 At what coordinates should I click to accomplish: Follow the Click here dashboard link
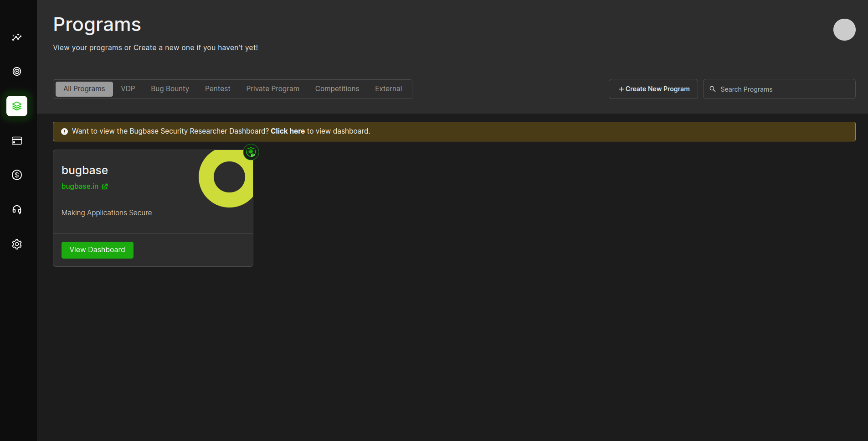tap(288, 131)
